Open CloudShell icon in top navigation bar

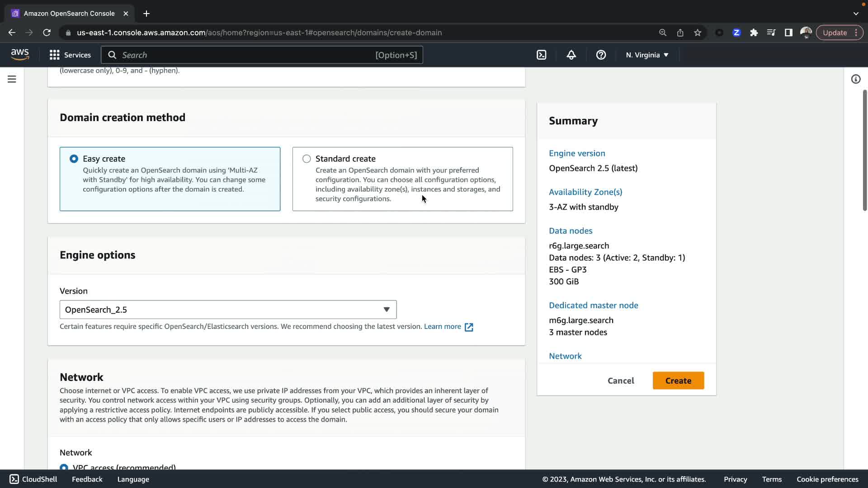541,55
